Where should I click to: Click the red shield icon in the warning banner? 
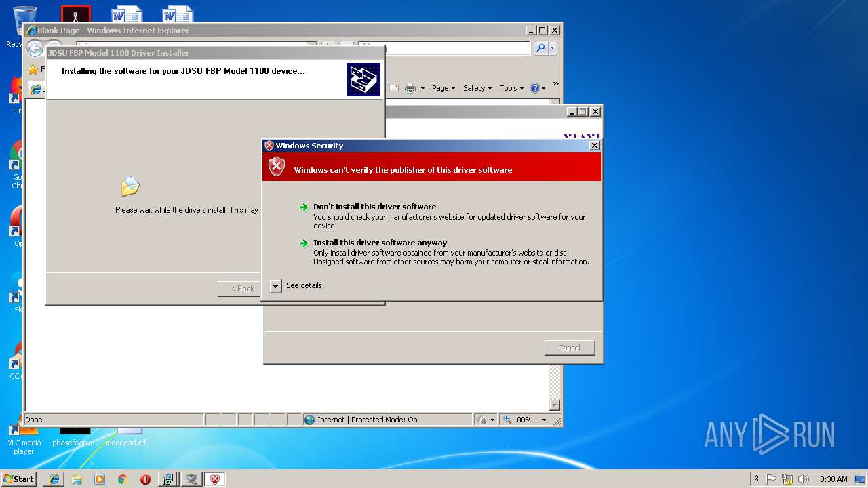tap(277, 167)
